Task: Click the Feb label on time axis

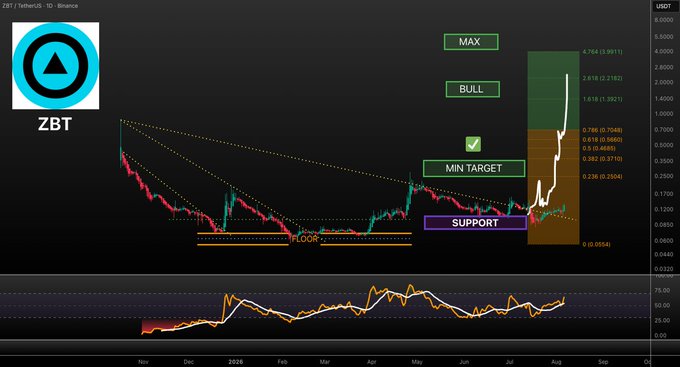Action: pyautogui.click(x=282, y=361)
